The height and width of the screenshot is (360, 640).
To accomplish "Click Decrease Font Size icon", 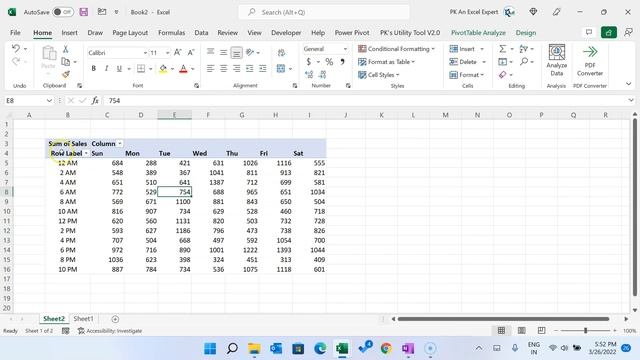I will (191, 52).
